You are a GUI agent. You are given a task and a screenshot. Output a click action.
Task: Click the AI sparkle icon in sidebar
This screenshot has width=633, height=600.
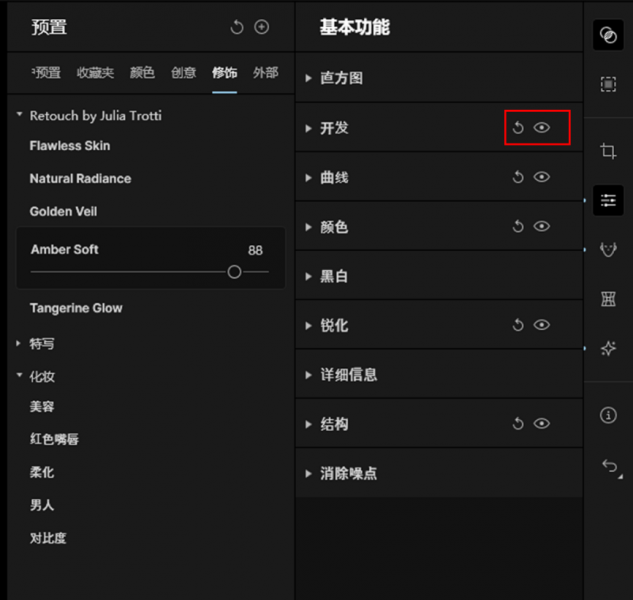608,348
